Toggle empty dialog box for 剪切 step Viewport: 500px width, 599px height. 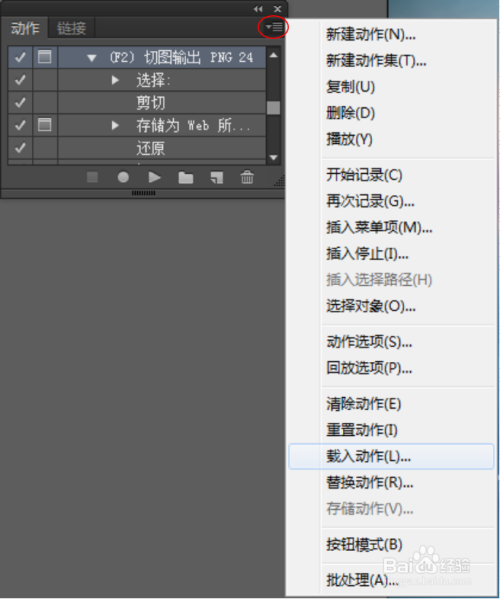click(x=45, y=102)
